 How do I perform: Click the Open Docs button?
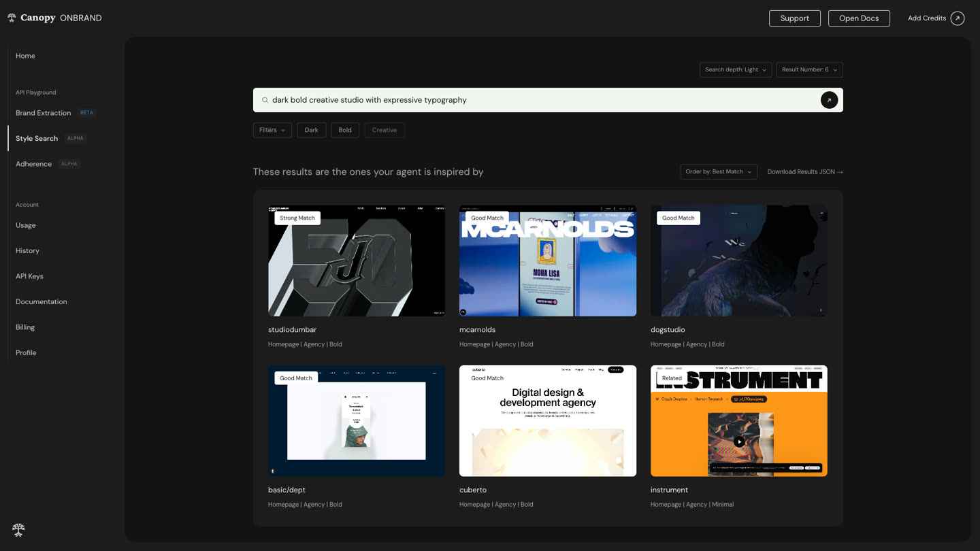(859, 18)
